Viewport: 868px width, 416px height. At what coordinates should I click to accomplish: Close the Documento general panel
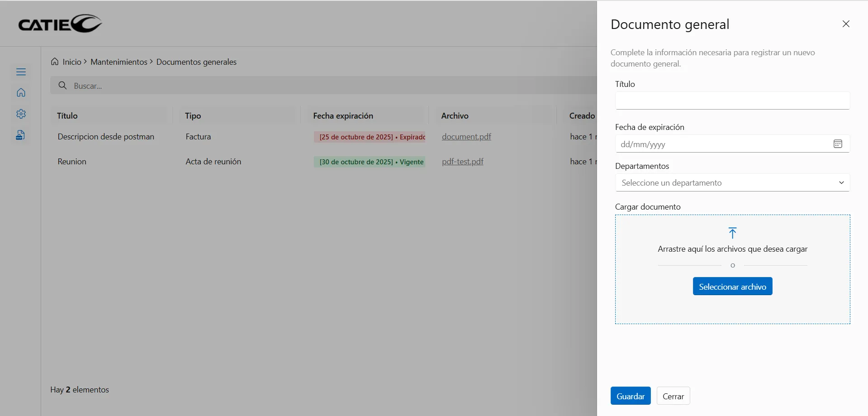(845, 24)
